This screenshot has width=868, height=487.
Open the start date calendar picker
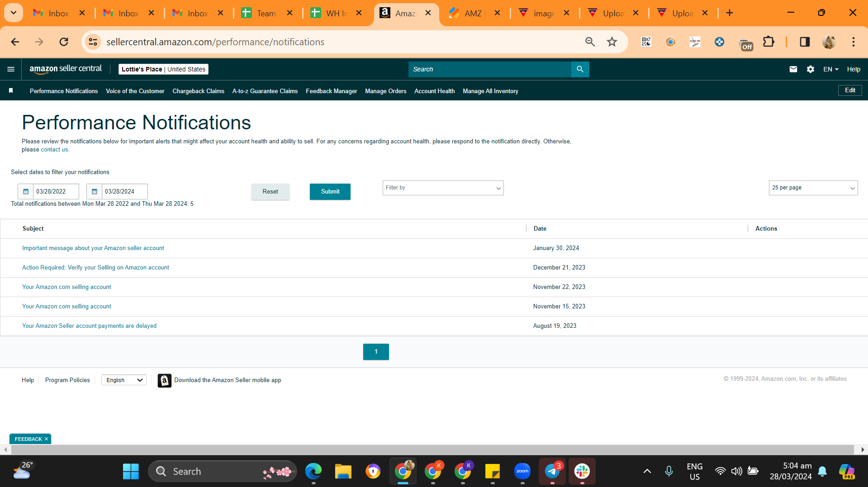tap(26, 192)
